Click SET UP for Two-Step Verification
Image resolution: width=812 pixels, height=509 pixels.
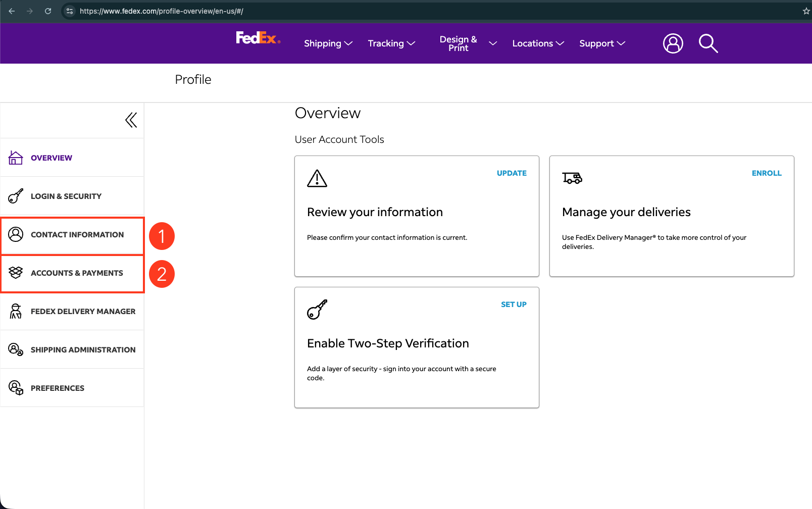pyautogui.click(x=514, y=304)
